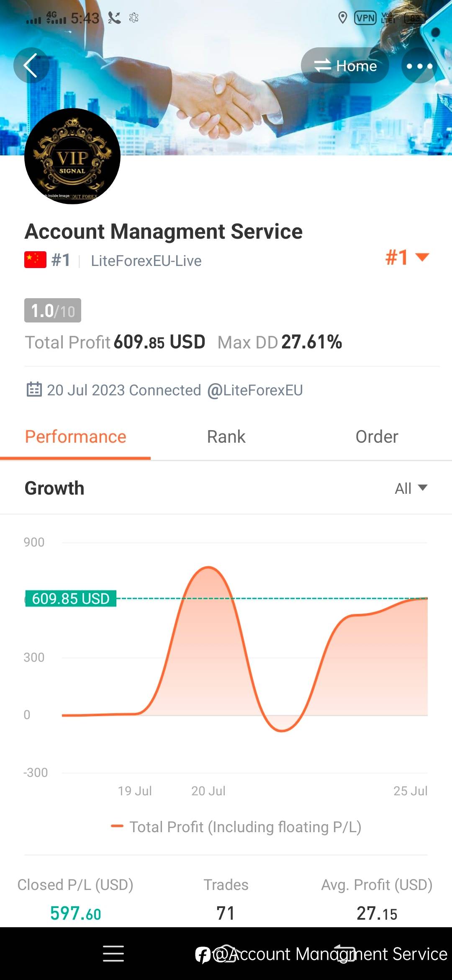452x980 pixels.
Task: Tap the back arrow button
Action: point(31,65)
